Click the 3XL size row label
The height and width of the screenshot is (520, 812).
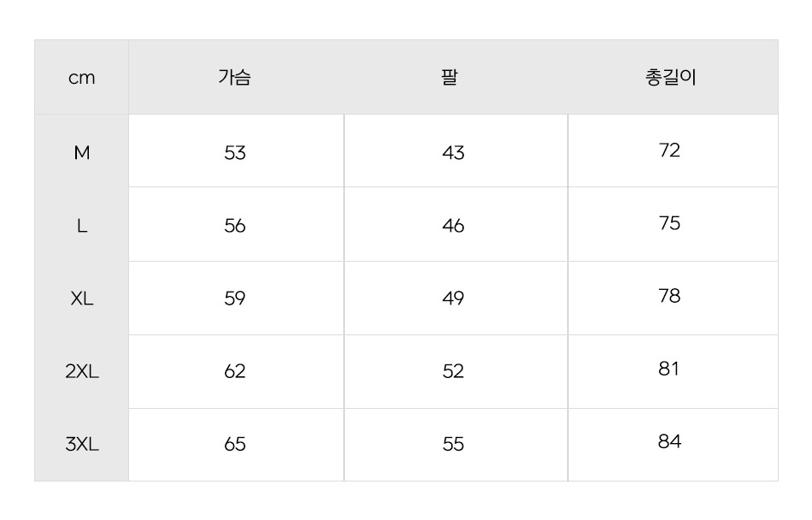(x=82, y=445)
